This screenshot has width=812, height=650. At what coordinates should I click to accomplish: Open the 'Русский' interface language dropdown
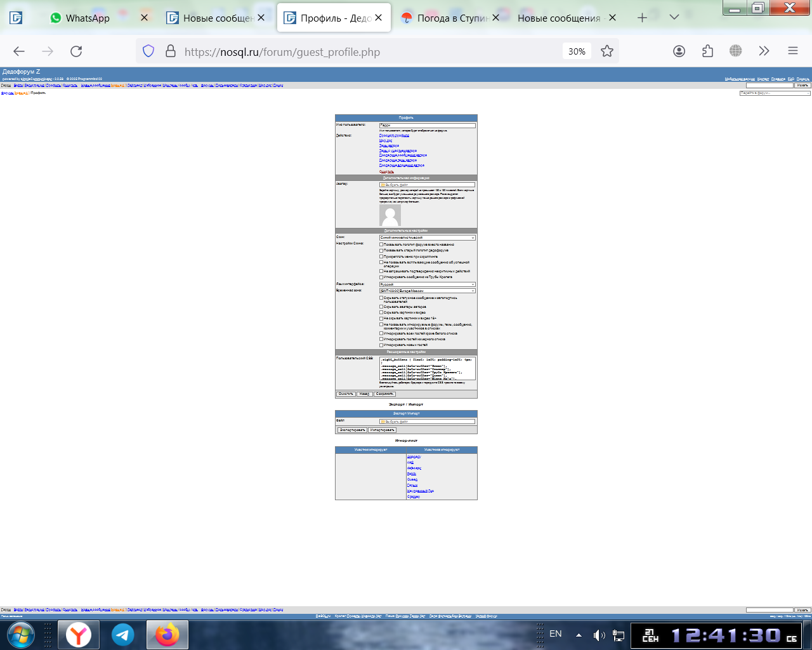click(x=427, y=284)
